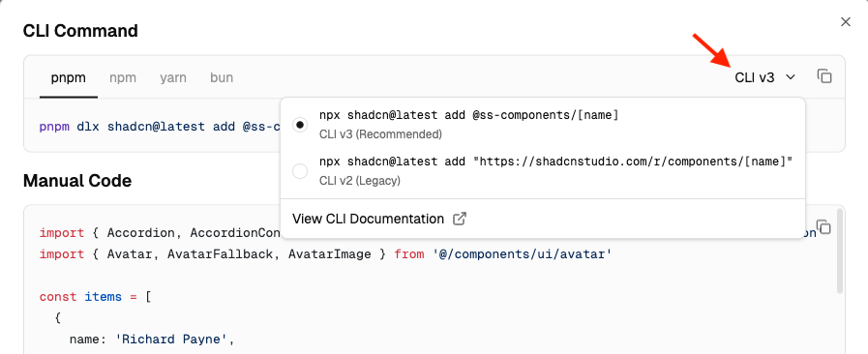Click the external link icon beside View CLI Documentation

click(x=460, y=219)
